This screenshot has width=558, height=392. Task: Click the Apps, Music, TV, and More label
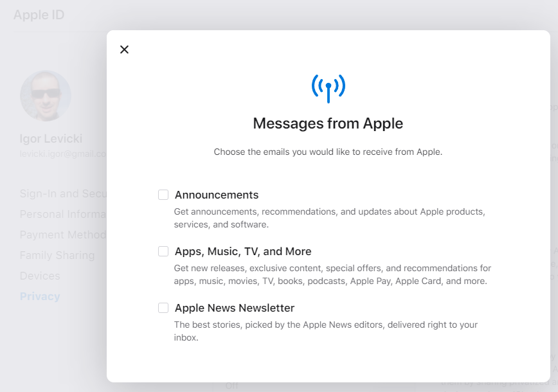pyautogui.click(x=243, y=251)
